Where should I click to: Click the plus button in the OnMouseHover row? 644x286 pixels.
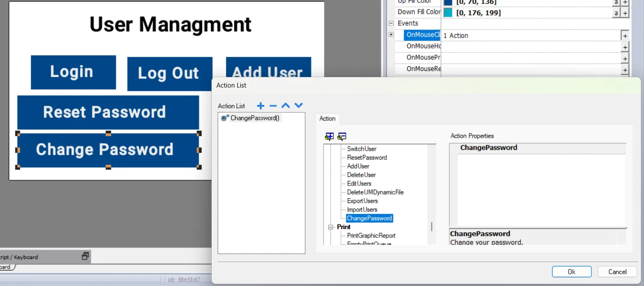coord(625,47)
